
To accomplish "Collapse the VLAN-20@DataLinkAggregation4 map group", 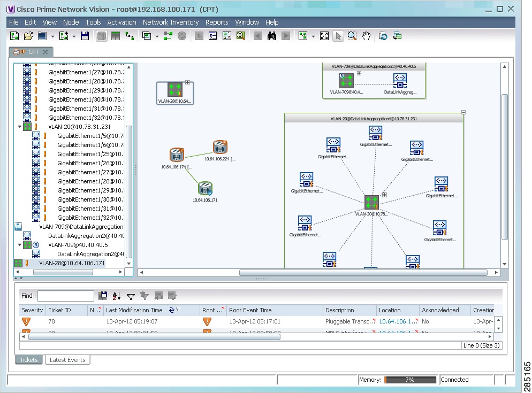I will (463, 112).
